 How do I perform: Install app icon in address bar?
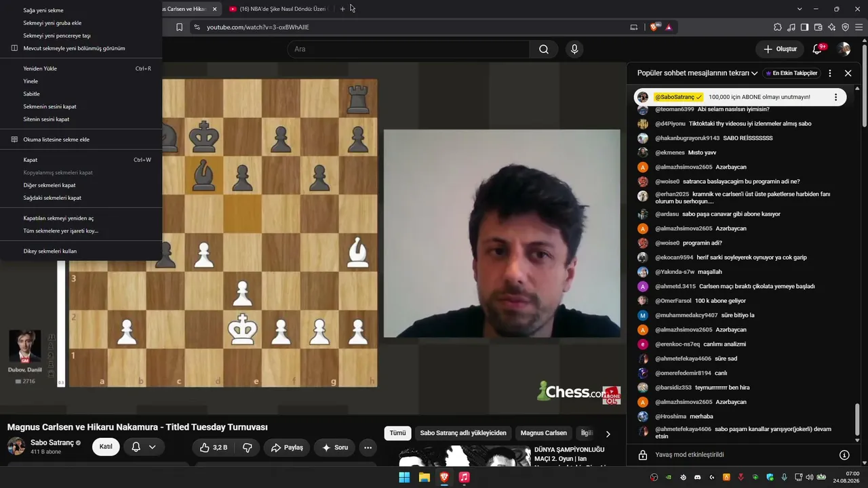tap(634, 27)
